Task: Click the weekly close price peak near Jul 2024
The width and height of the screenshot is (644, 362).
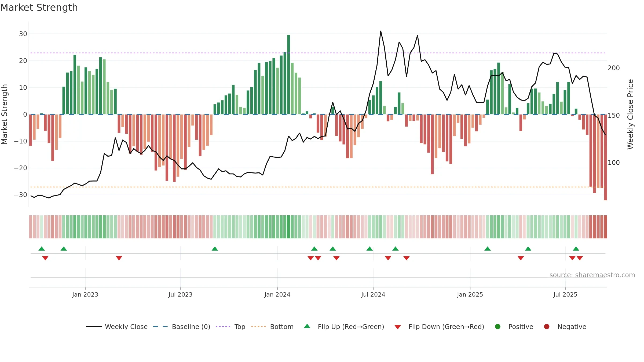Action: [x=380, y=31]
